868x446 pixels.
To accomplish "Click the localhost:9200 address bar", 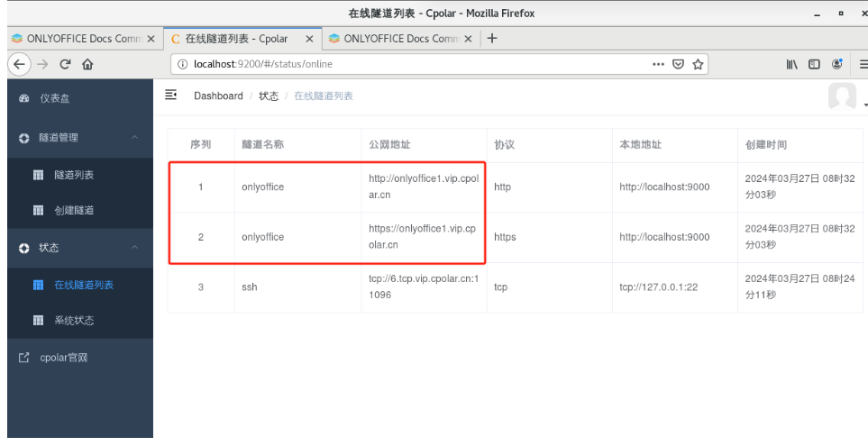I will click(406, 64).
